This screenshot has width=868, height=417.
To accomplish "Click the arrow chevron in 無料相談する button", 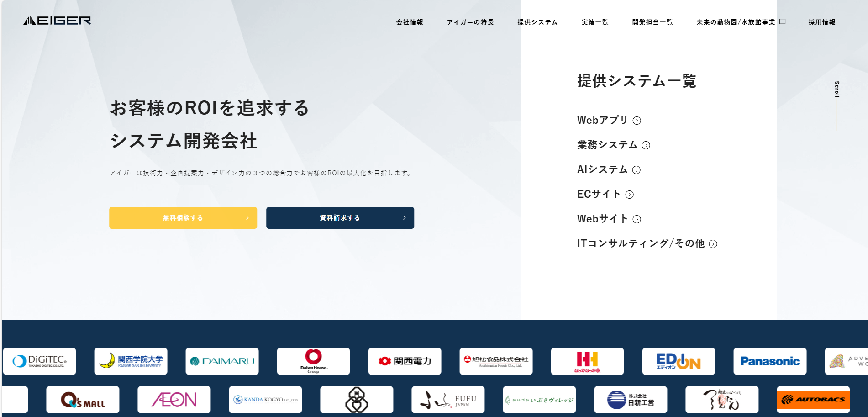I will 247,218.
